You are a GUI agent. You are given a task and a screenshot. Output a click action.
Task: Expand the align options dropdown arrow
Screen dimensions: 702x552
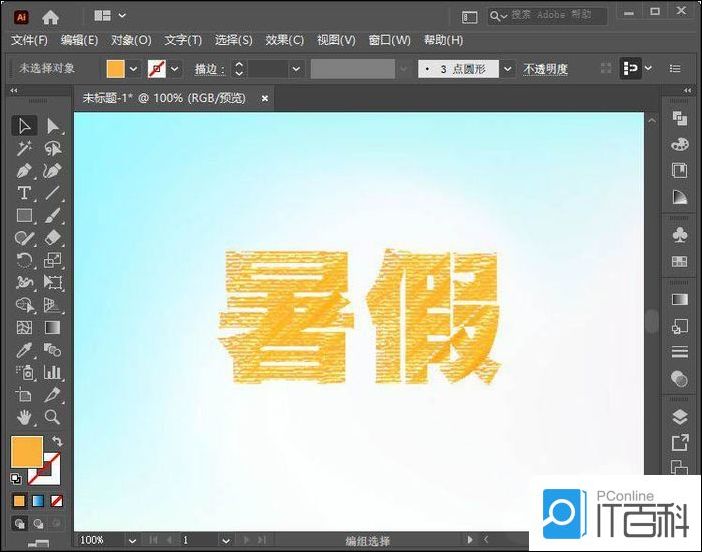(648, 68)
